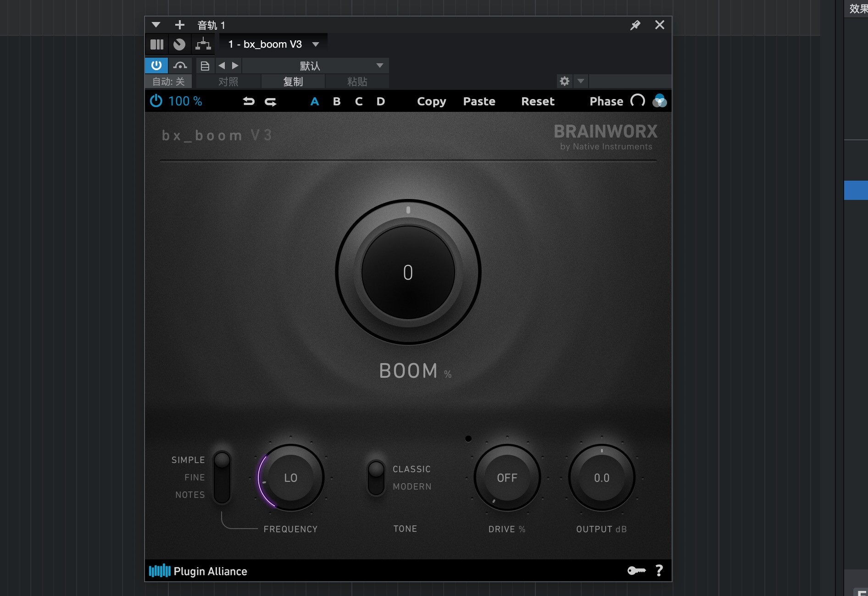Open the preset file page icon
Screen dimensions: 868x596
[205, 66]
